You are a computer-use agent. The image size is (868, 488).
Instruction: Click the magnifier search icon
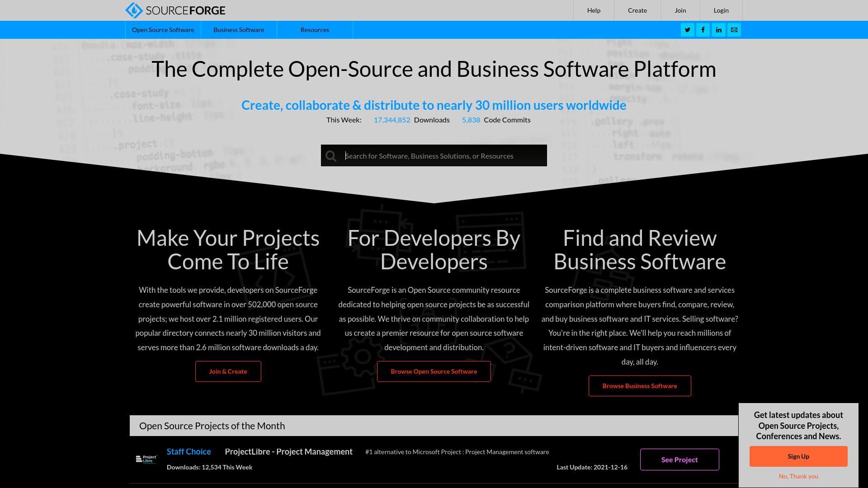[x=331, y=156]
